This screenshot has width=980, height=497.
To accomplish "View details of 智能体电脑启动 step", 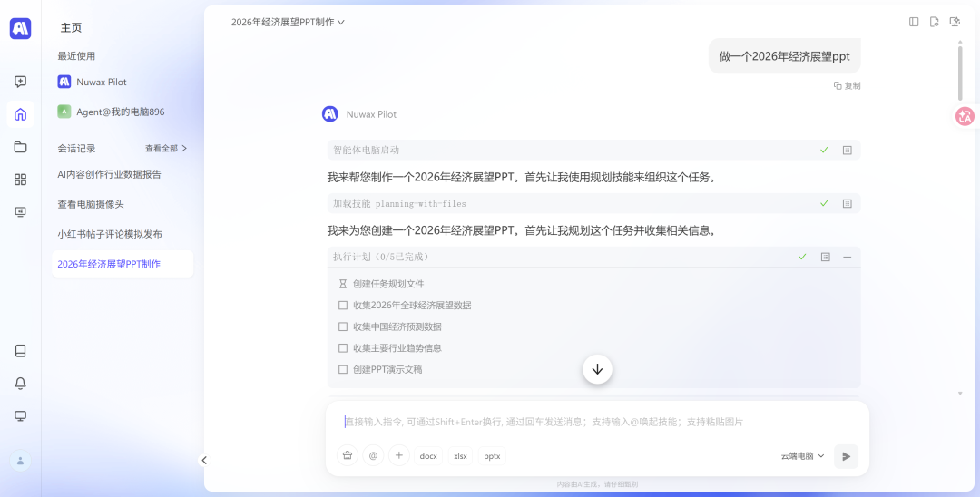I will click(848, 151).
